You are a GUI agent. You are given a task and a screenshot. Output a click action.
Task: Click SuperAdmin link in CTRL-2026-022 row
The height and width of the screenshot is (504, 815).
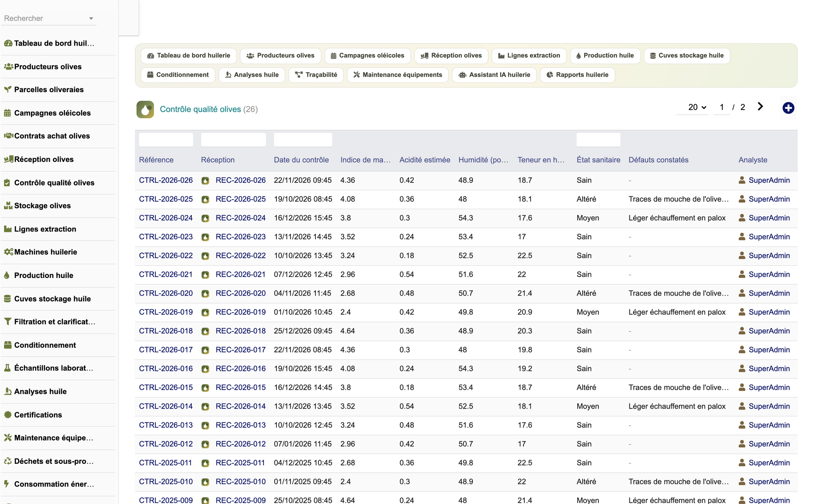point(769,256)
